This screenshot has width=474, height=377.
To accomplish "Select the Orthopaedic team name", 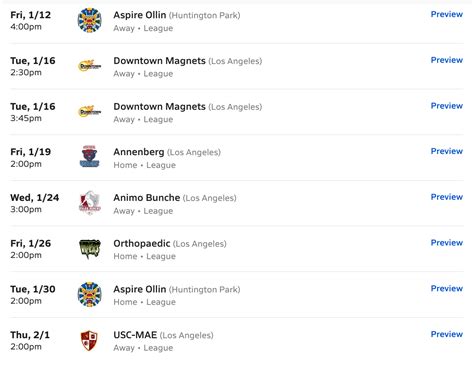I will (x=142, y=244).
